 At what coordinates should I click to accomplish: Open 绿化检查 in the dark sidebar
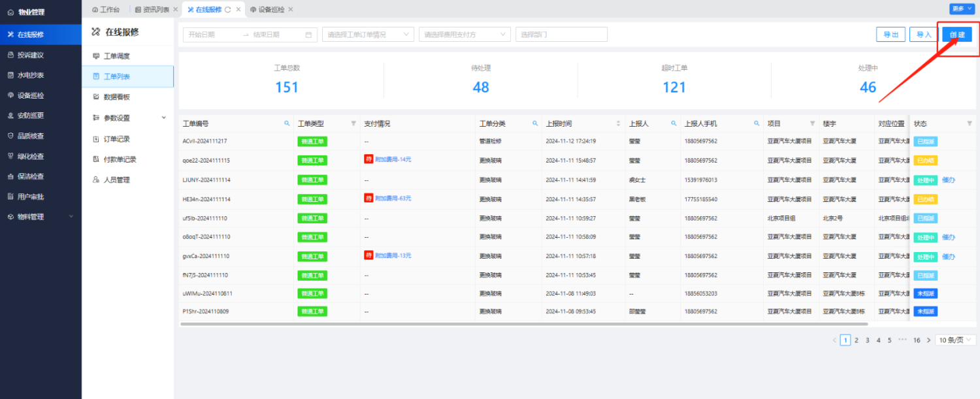(x=31, y=156)
